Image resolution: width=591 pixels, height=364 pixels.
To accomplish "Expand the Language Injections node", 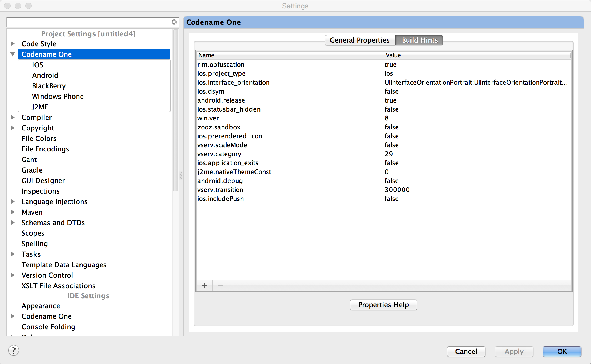I will (x=12, y=201).
